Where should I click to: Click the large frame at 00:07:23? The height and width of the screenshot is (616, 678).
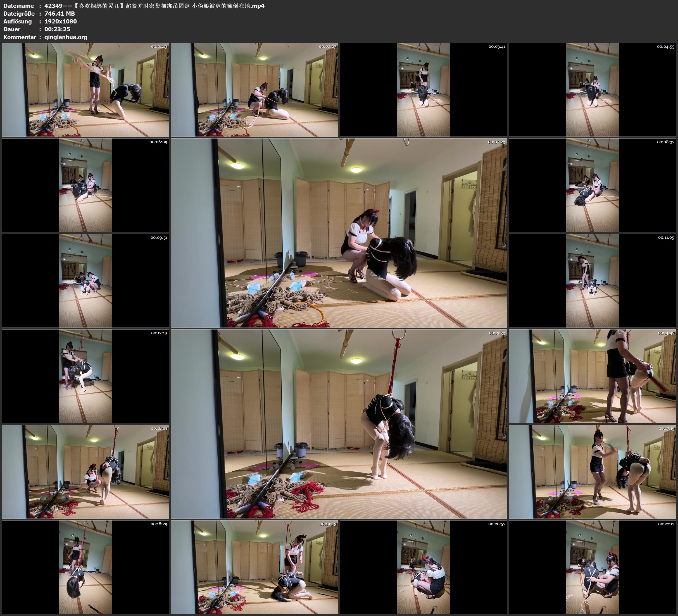click(x=339, y=233)
